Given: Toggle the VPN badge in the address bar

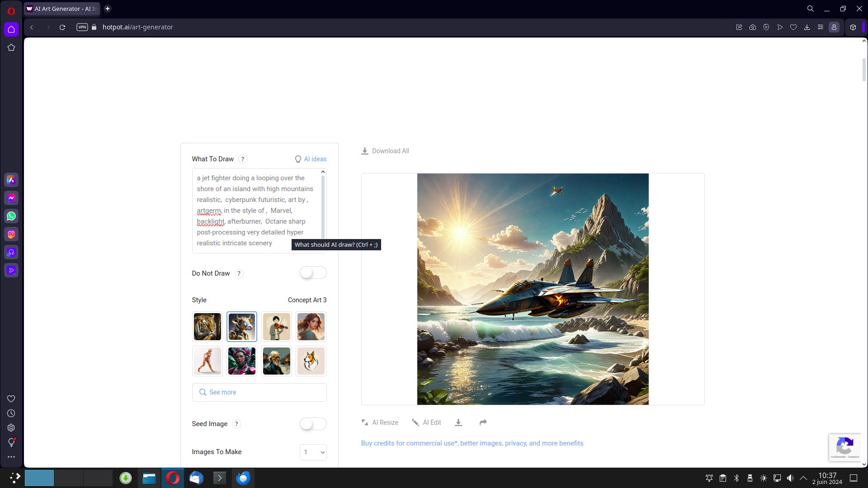Looking at the screenshot, I should click(x=82, y=27).
